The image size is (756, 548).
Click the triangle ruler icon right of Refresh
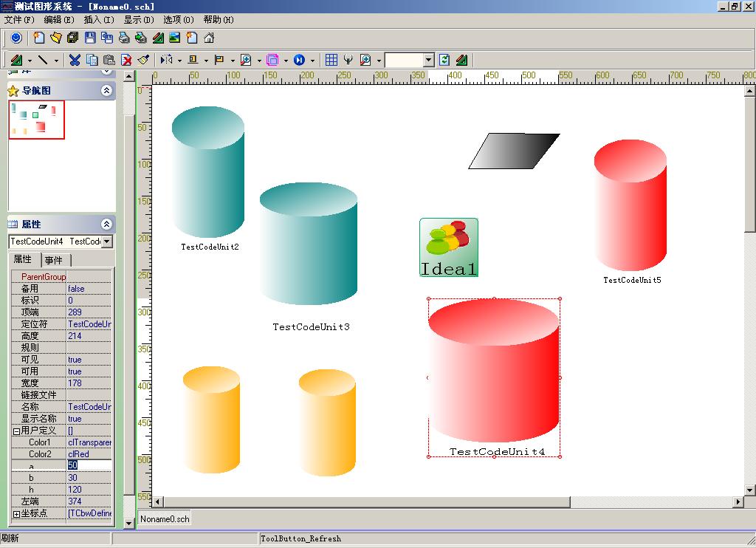pos(461,60)
